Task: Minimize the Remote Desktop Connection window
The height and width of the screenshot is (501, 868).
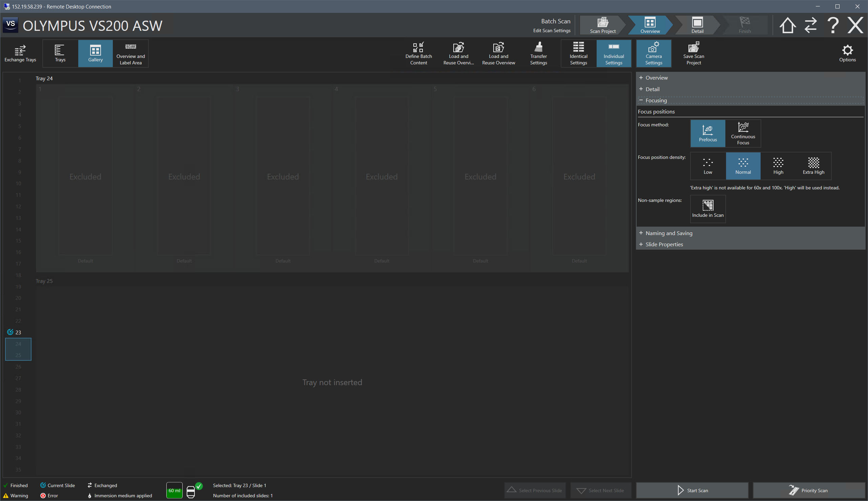Action: [x=818, y=6]
